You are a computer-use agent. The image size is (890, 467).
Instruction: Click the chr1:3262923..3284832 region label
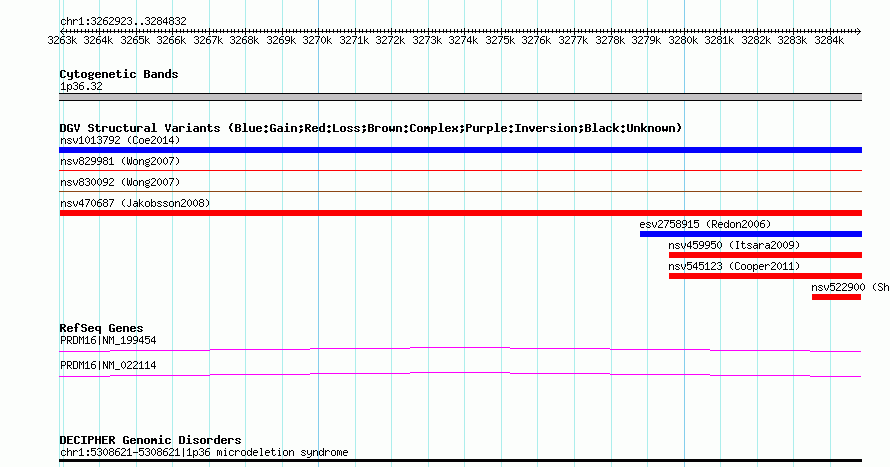(x=123, y=22)
